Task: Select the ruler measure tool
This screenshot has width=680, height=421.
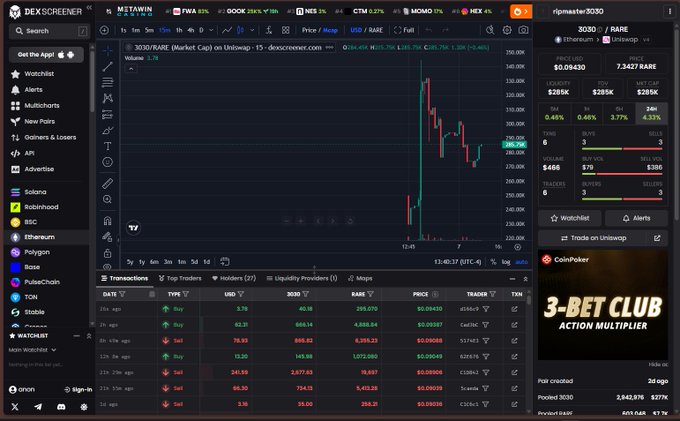Action: pos(108,183)
